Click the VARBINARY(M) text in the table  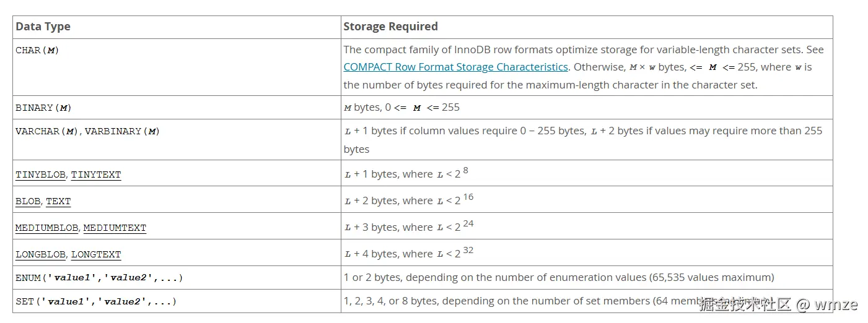click(x=122, y=131)
